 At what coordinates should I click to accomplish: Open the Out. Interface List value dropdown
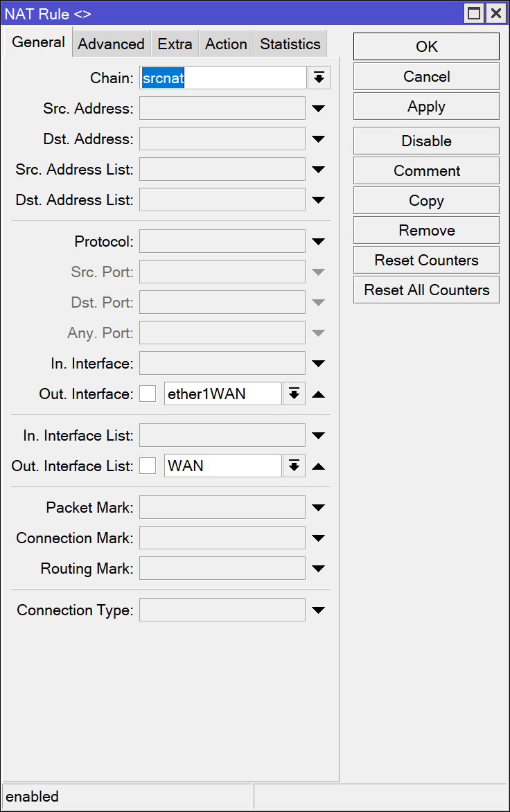pos(294,466)
